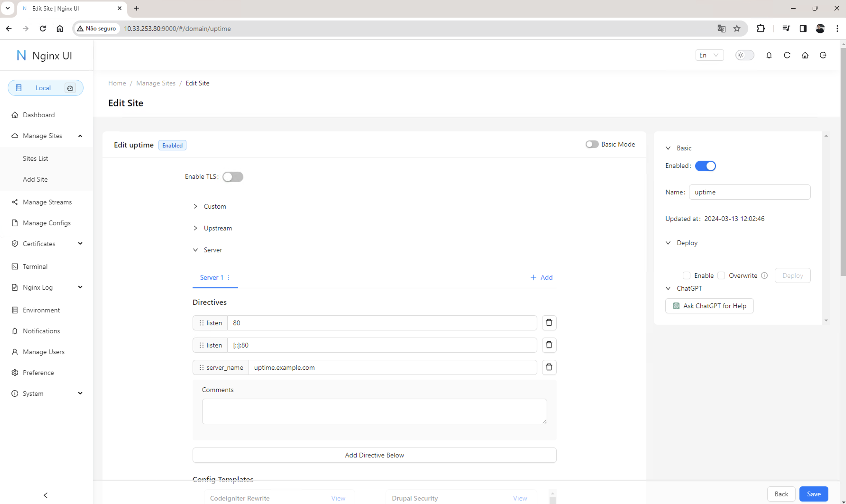Expand the Custom section
The width and height of the screenshot is (846, 504).
coord(210,206)
